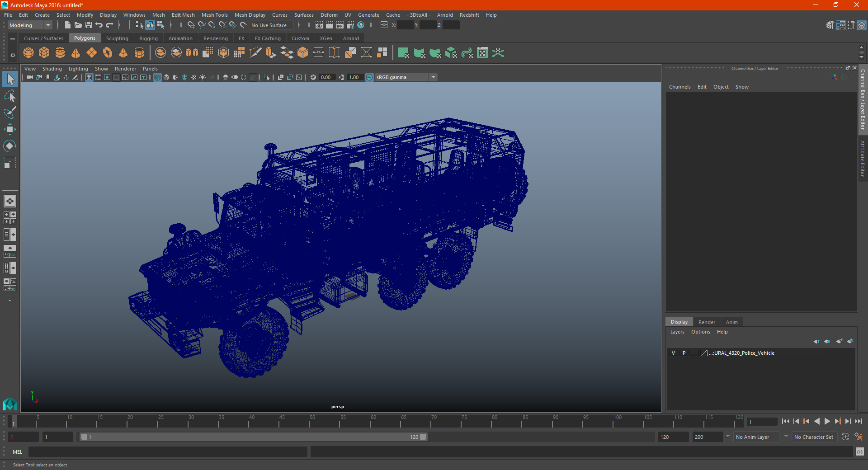Image resolution: width=868 pixels, height=470 pixels.
Task: Toggle Snap to grids magnet icon
Action: [x=191, y=25]
